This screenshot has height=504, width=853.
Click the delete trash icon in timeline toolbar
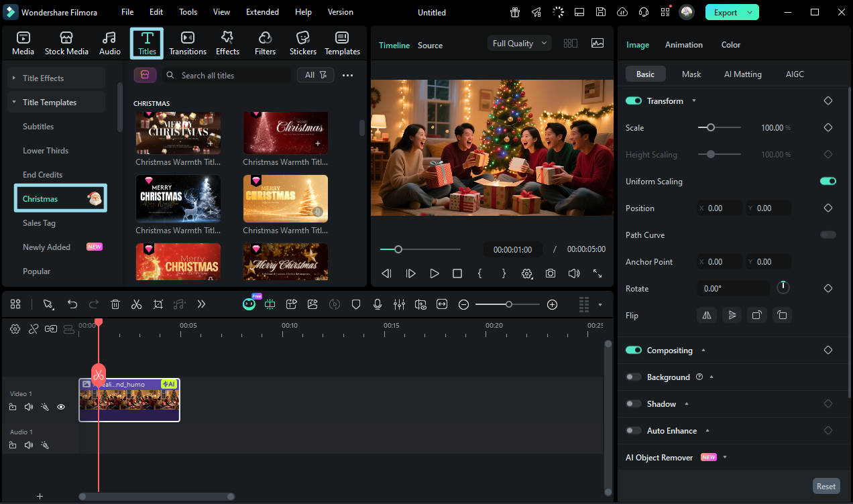pos(115,304)
